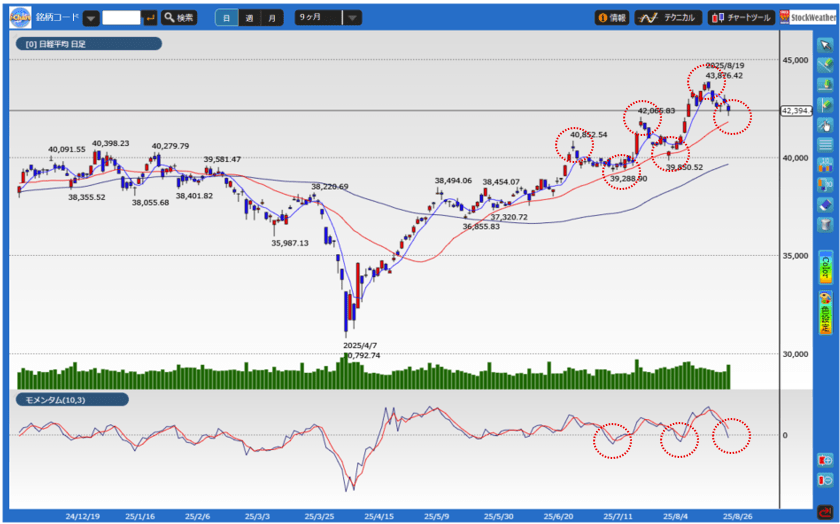This screenshot has height=524, width=840.
Task: Click the 検索 search button
Action: (x=180, y=18)
